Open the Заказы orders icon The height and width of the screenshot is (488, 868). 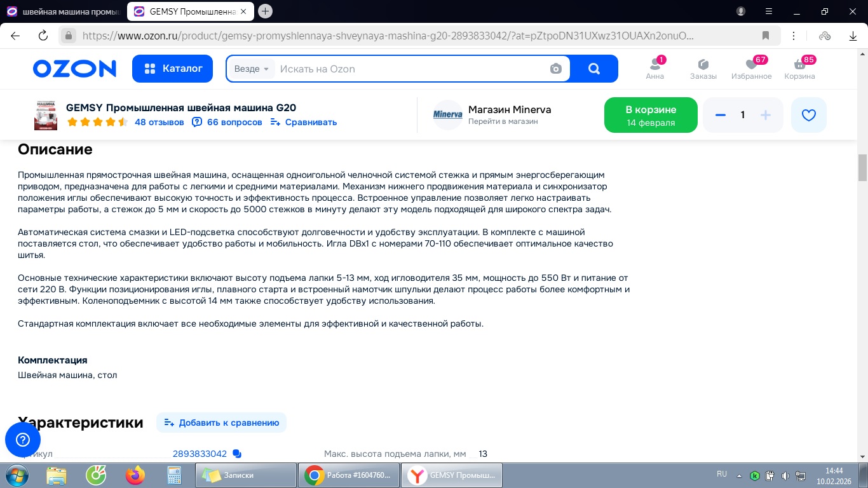[x=703, y=69]
